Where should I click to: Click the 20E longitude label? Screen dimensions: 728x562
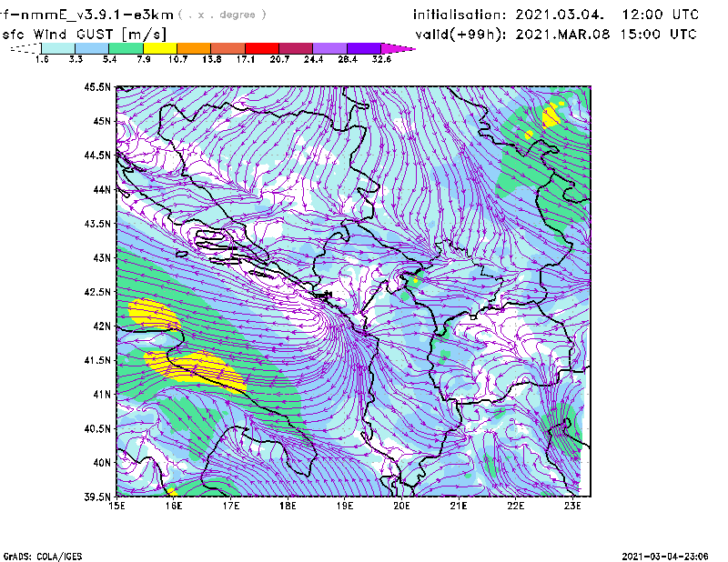click(401, 506)
